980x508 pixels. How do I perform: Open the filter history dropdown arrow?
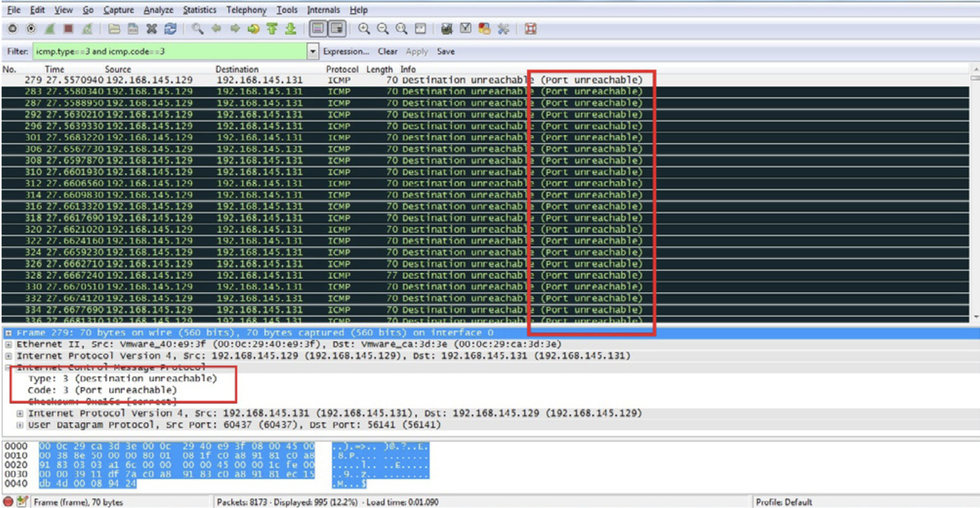pyautogui.click(x=312, y=51)
